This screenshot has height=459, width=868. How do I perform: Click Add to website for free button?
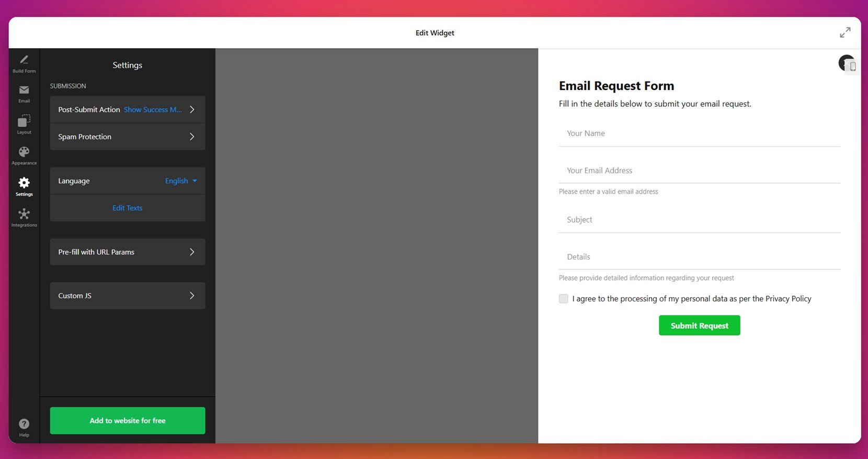tap(128, 421)
